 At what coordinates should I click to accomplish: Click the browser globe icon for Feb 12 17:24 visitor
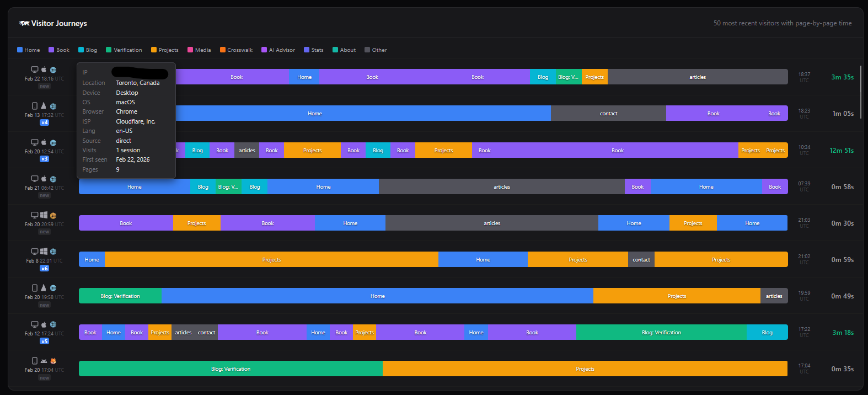[53, 325]
